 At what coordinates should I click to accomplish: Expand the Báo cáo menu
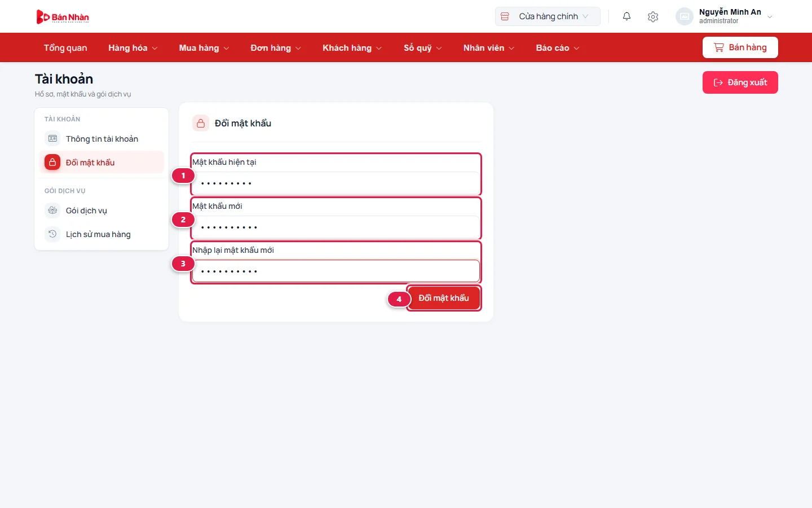point(558,48)
